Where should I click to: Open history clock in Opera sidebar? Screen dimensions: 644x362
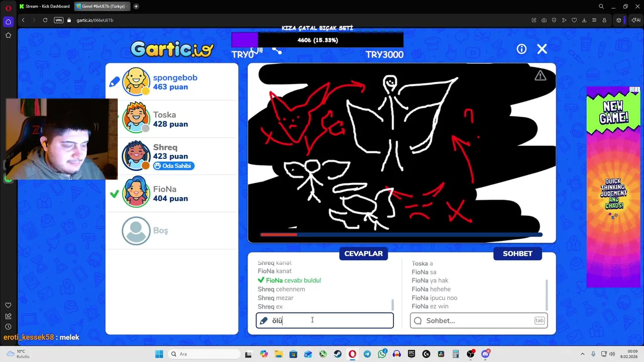[x=8, y=327]
